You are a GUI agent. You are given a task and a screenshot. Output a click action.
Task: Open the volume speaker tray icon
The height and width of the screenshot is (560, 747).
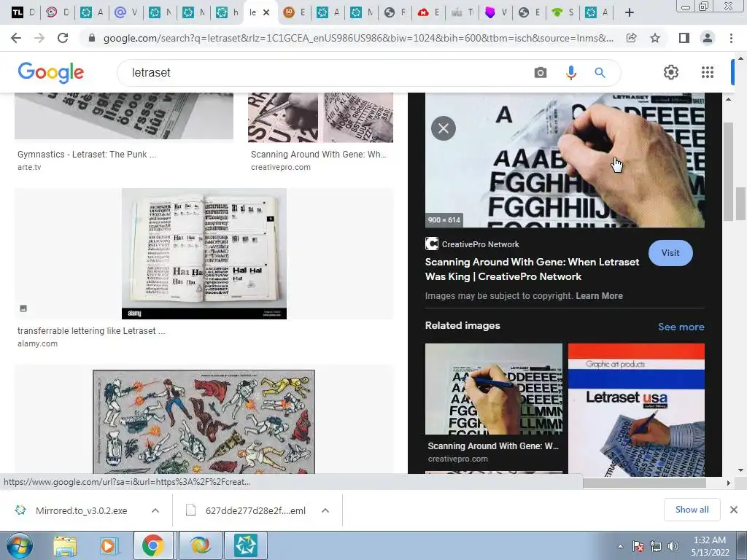(x=673, y=546)
